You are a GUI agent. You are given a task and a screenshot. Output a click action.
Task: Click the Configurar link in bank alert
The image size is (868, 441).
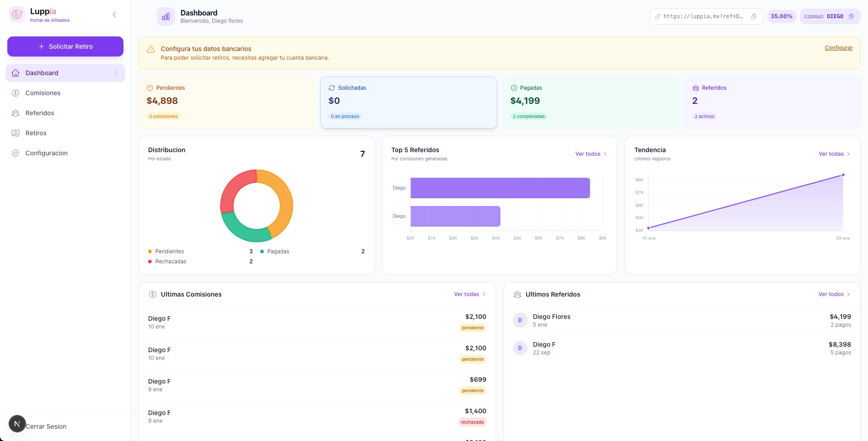pos(838,48)
